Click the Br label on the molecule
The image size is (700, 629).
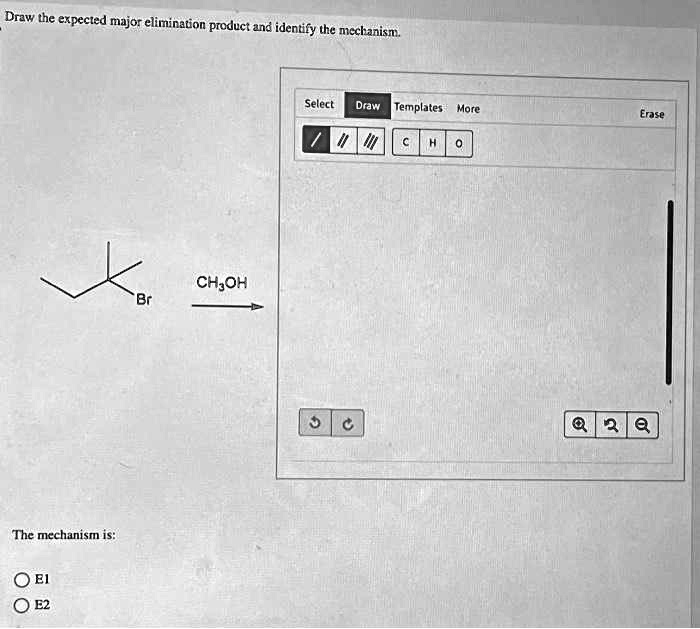(x=144, y=299)
